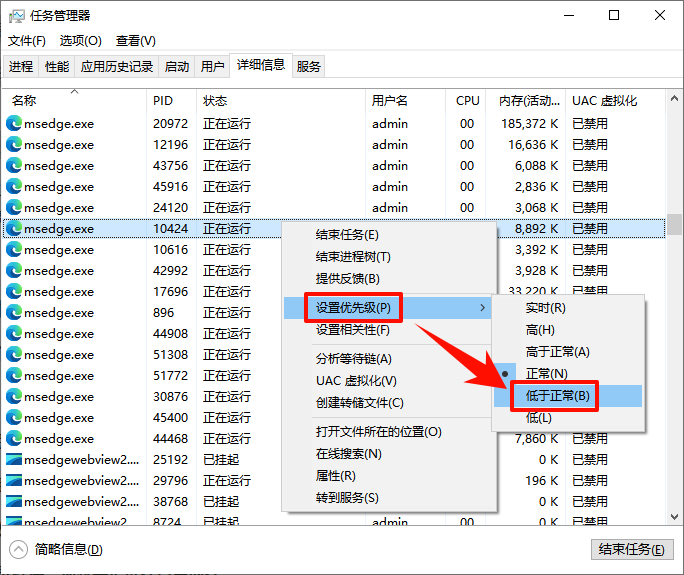Click the Edge icon for PID 12196

tap(14, 144)
